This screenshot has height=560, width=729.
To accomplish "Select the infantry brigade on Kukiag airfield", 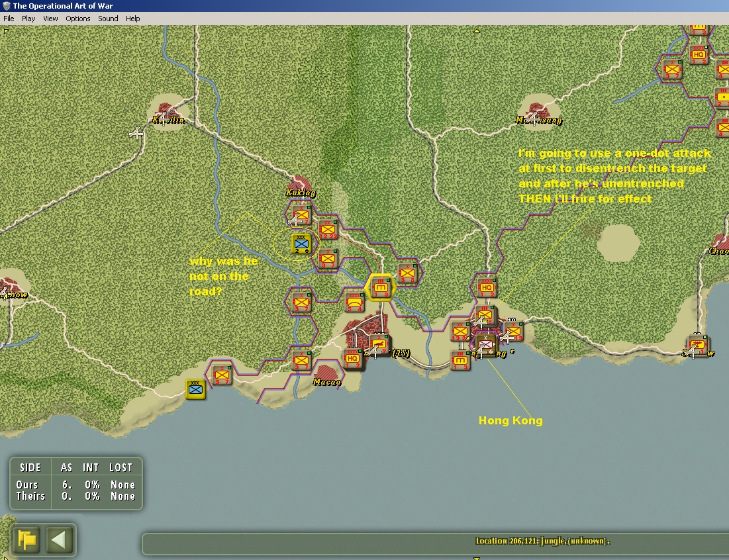I will click(x=301, y=215).
